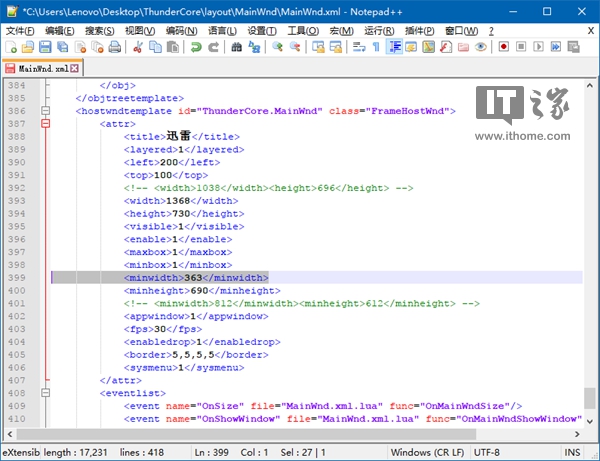This screenshot has width=600, height=461.
Task: Cut selection with the scissors icon
Action: 138,47
